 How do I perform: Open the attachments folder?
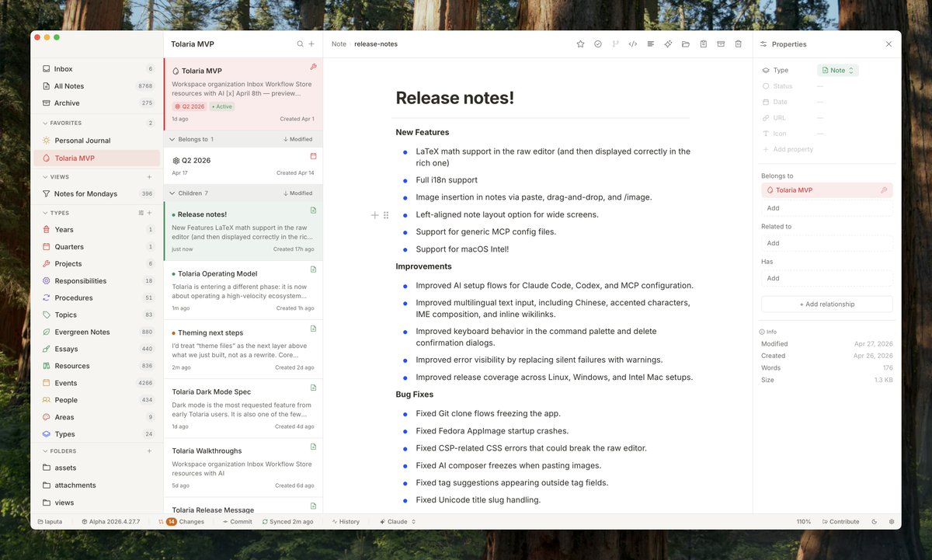point(97,485)
